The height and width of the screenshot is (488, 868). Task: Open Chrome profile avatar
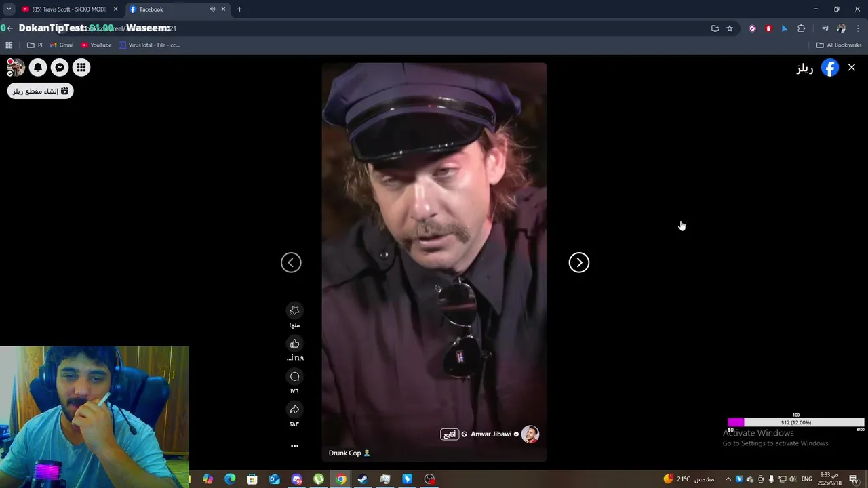pos(842,28)
